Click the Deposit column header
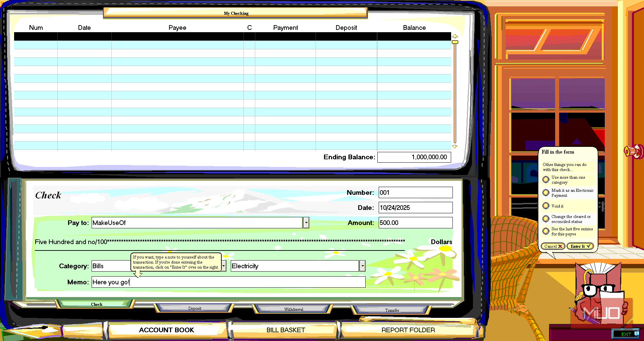Viewport: 644px width, 341px height. pos(346,27)
